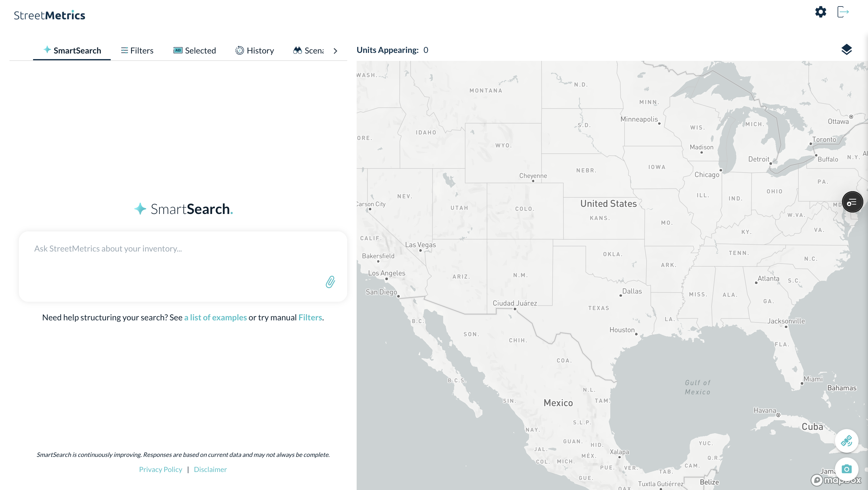This screenshot has height=490, width=868.
Task: Click Las Vegas on the map
Action: 420,245
